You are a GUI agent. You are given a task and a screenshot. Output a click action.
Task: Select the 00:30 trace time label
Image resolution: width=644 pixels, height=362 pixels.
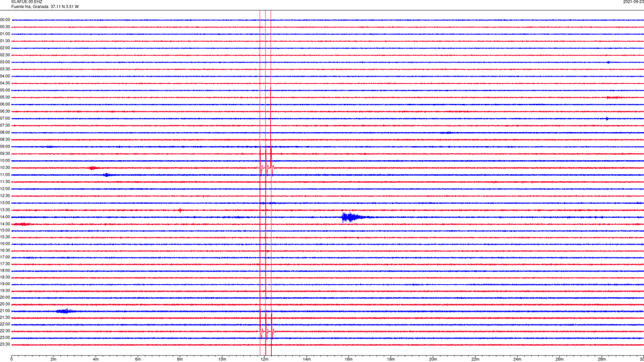(x=5, y=27)
